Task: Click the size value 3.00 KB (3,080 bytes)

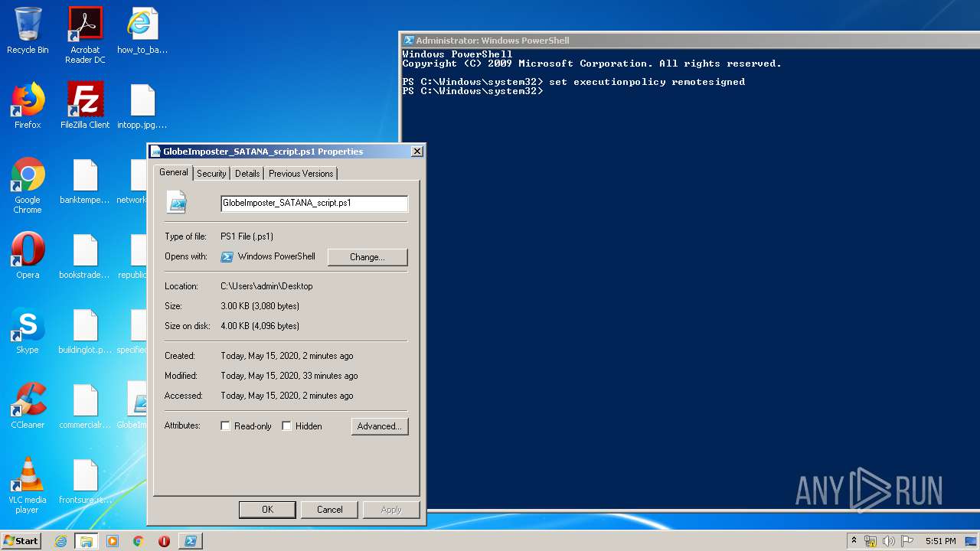Action: click(260, 306)
